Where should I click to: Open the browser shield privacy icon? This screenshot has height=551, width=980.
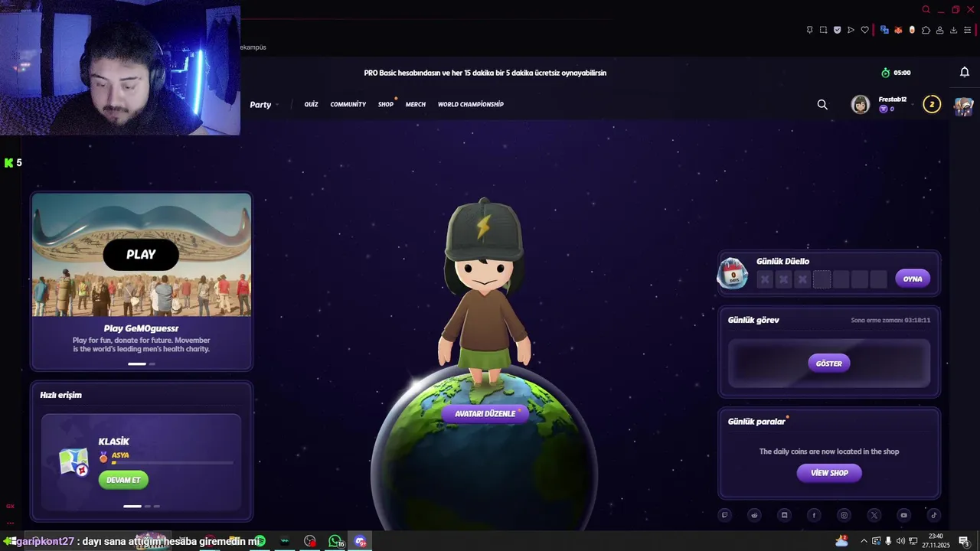[837, 30]
